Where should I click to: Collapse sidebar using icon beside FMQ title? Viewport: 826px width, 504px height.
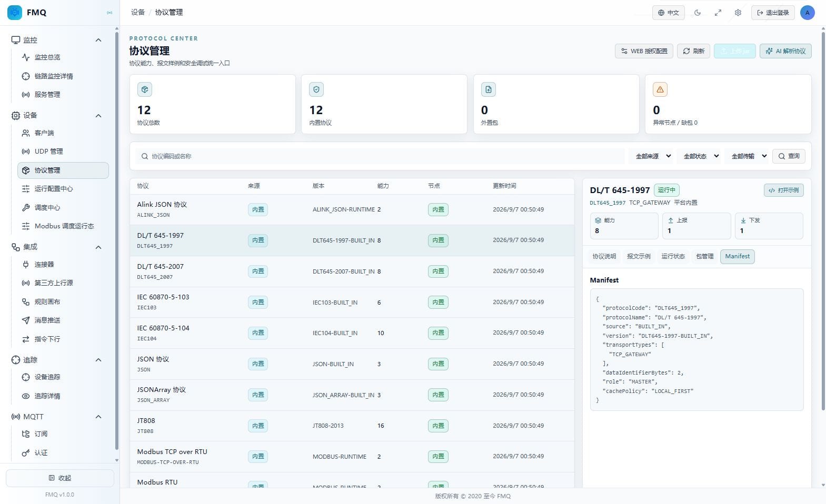[x=110, y=13]
